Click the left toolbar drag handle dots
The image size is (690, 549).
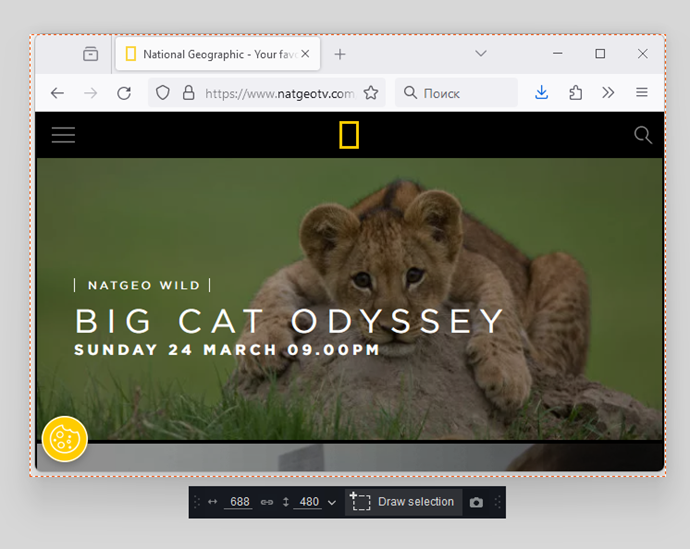coord(197,502)
